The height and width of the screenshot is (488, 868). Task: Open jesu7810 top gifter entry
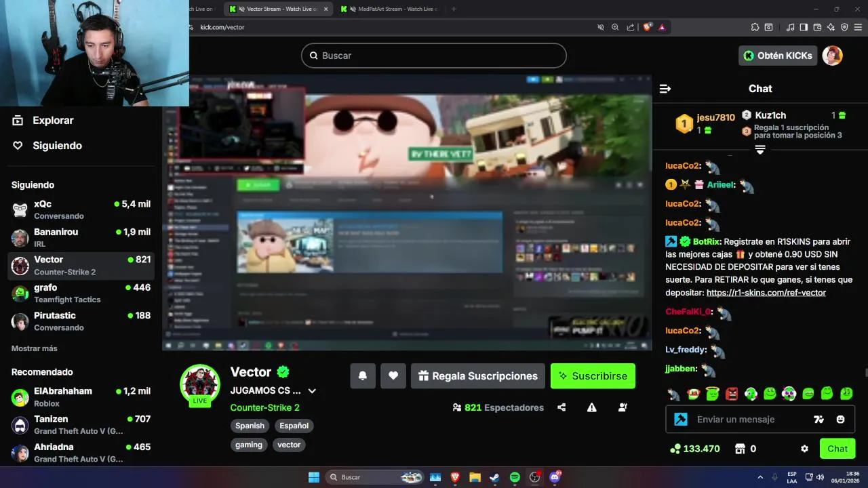coord(705,123)
